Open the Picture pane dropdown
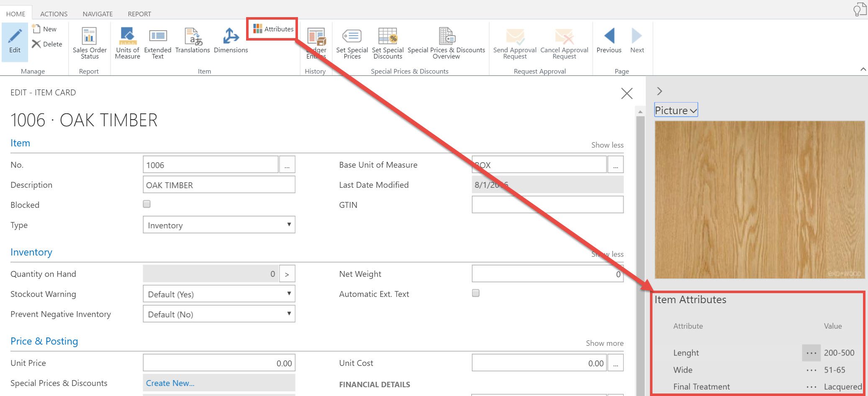The height and width of the screenshot is (396, 868). click(x=675, y=110)
